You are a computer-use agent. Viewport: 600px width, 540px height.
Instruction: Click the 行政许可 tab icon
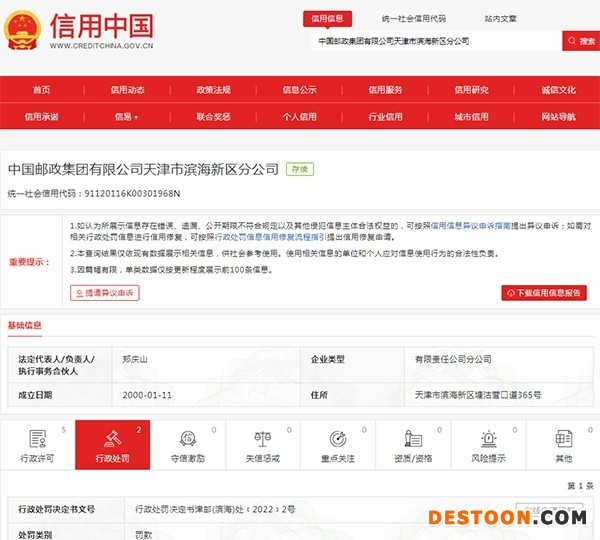(x=38, y=439)
